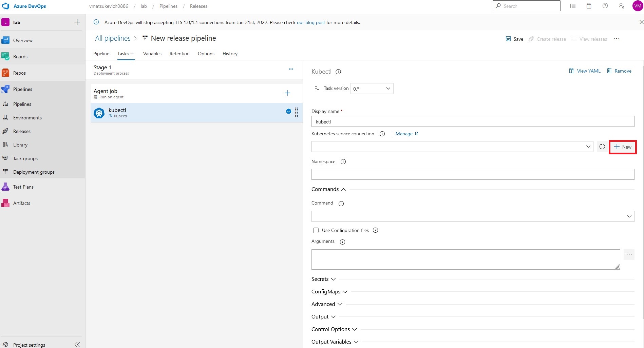
Task: Add a task to Agent job
Action: pyautogui.click(x=287, y=93)
